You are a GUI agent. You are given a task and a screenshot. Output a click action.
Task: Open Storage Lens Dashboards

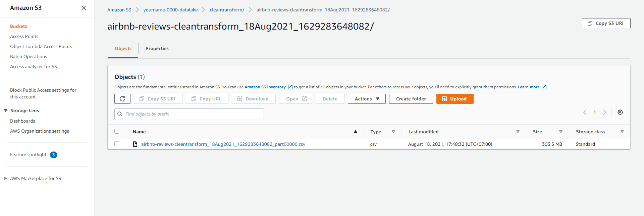point(22,121)
